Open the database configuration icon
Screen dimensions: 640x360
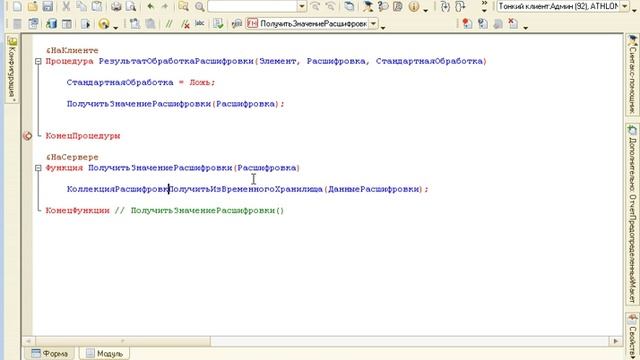coord(51,24)
